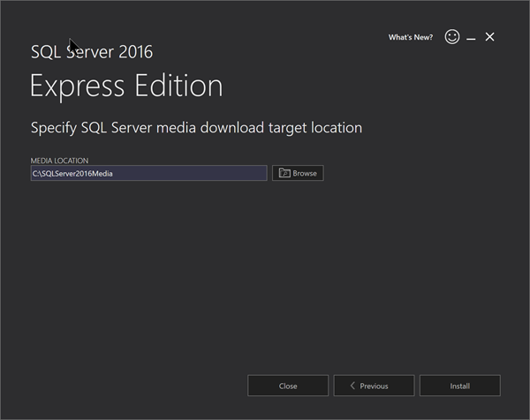Go back with the Previous button

pos(374,386)
